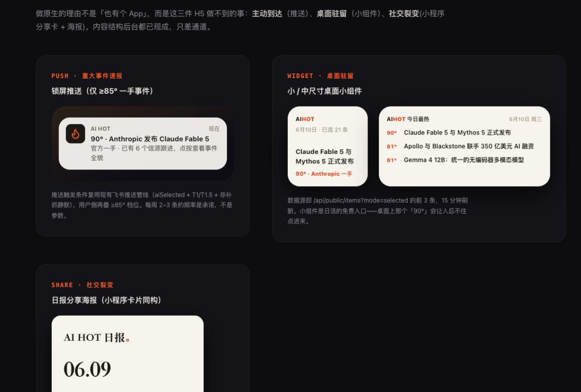Click the "06.09" date on the share poster
581x392 pixels.
point(87,369)
